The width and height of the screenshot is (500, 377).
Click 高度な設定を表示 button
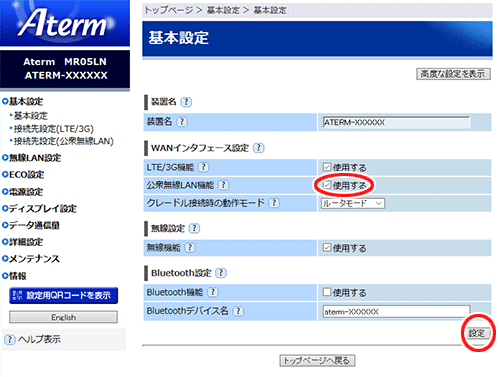[453, 74]
